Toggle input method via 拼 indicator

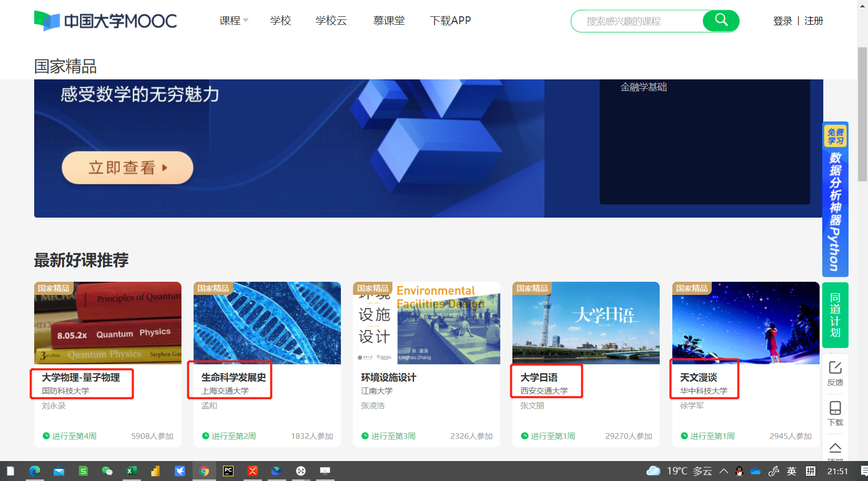(x=810, y=471)
